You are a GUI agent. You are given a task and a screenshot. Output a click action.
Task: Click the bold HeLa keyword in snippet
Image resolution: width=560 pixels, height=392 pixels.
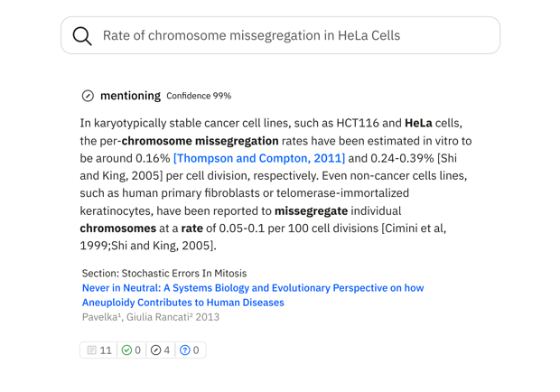pos(418,123)
